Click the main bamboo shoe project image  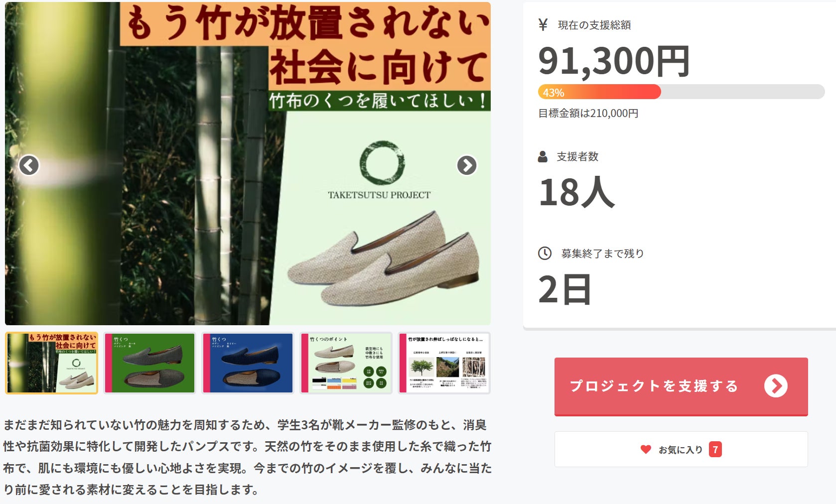(248, 163)
